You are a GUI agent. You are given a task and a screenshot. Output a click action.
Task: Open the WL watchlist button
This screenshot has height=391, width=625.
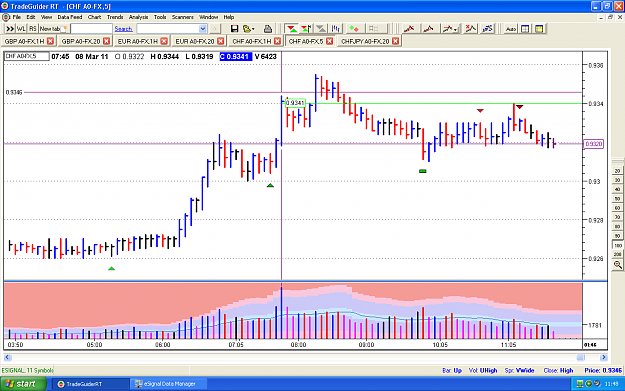pos(21,29)
